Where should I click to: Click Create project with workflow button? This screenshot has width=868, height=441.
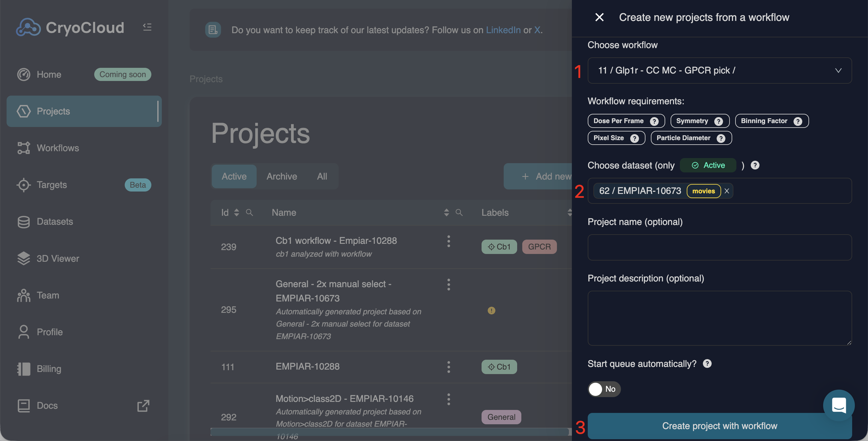[x=719, y=425]
